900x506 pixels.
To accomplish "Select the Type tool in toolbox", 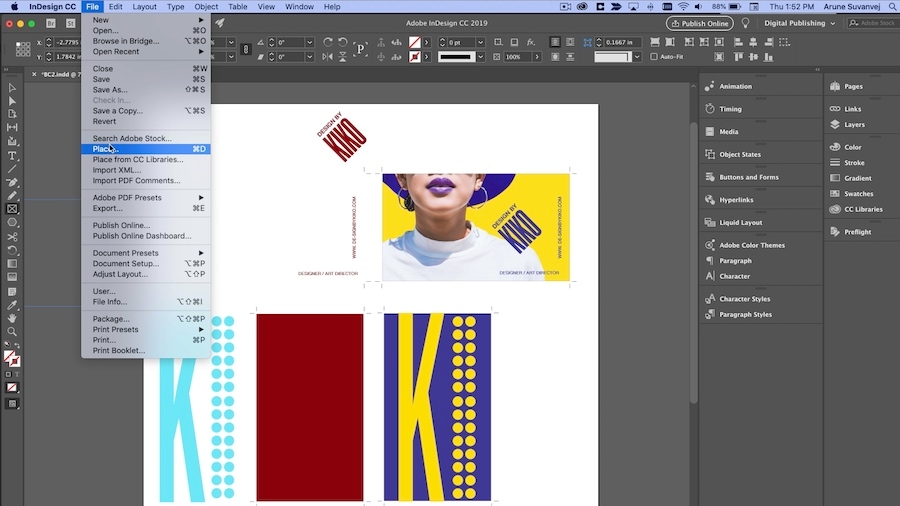I will 12,156.
